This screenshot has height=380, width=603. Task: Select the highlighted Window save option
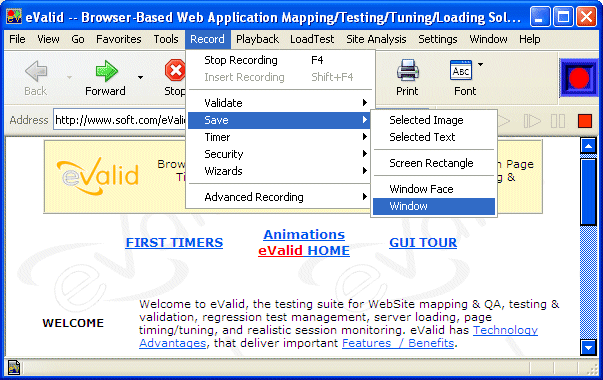pyautogui.click(x=434, y=206)
